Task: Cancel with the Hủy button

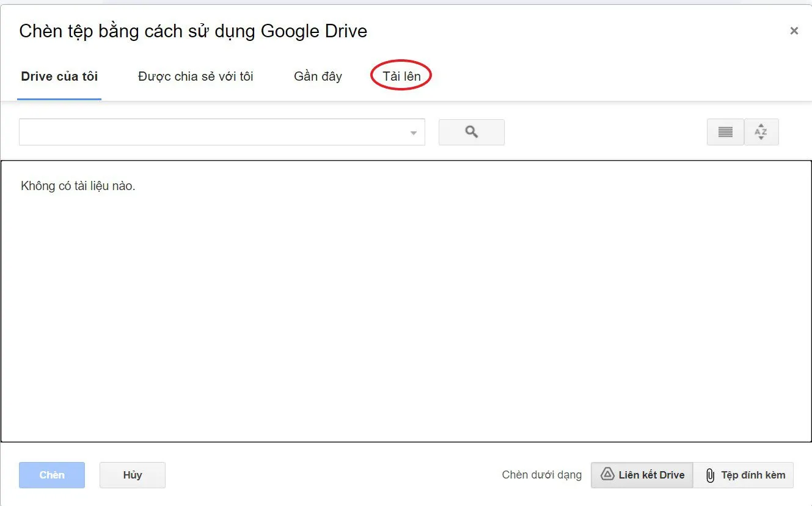Action: 133,475
